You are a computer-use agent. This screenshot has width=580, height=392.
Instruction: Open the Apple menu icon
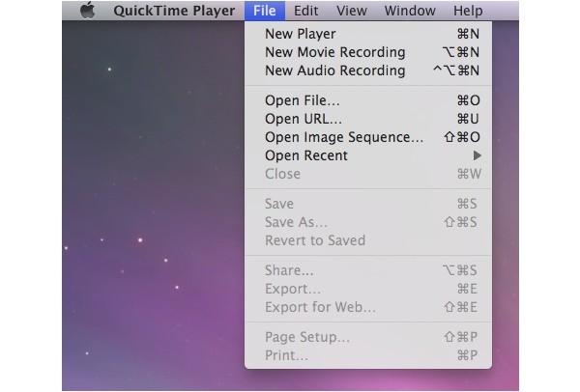click(88, 10)
